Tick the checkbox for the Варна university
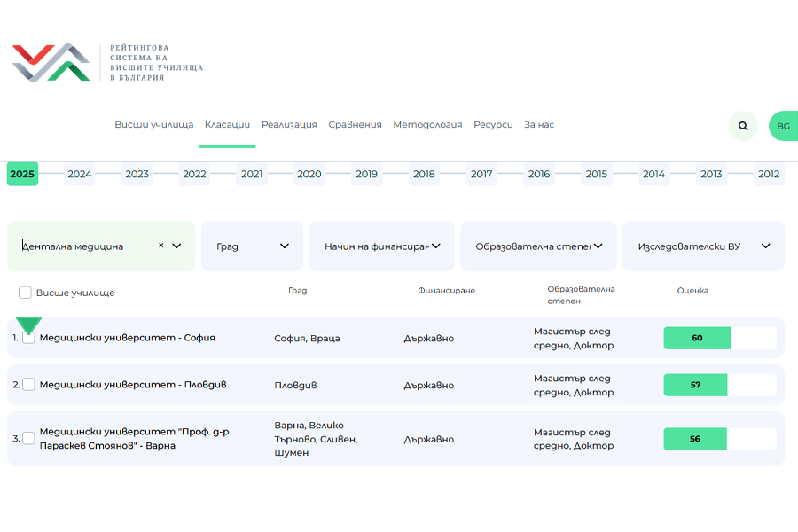This screenshot has height=532, width=798. tap(29, 438)
